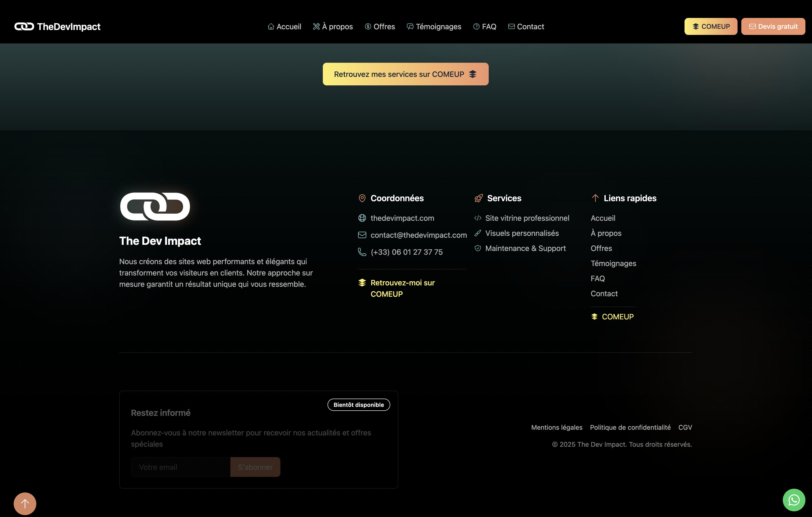This screenshot has height=517, width=812.
Task: Open the CGV legal link
Action: [685, 427]
